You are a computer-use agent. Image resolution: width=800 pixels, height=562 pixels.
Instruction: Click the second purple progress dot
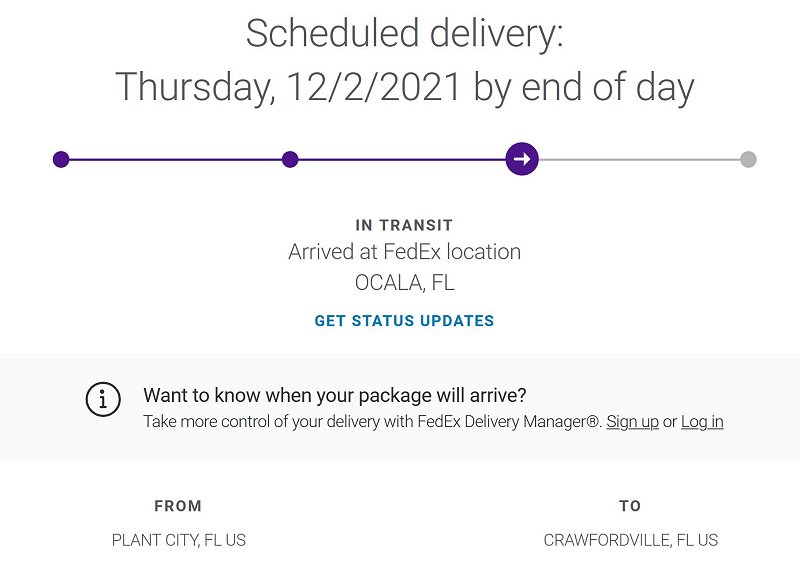290,159
